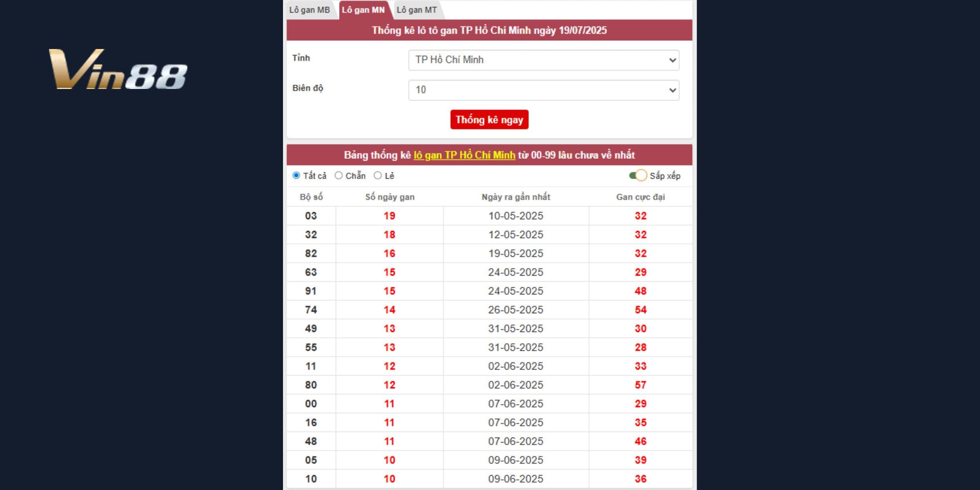Viewport: 980px width, 490px height.
Task: Follow the lô gan TP Hồ Chí Minh link
Action: click(464, 155)
